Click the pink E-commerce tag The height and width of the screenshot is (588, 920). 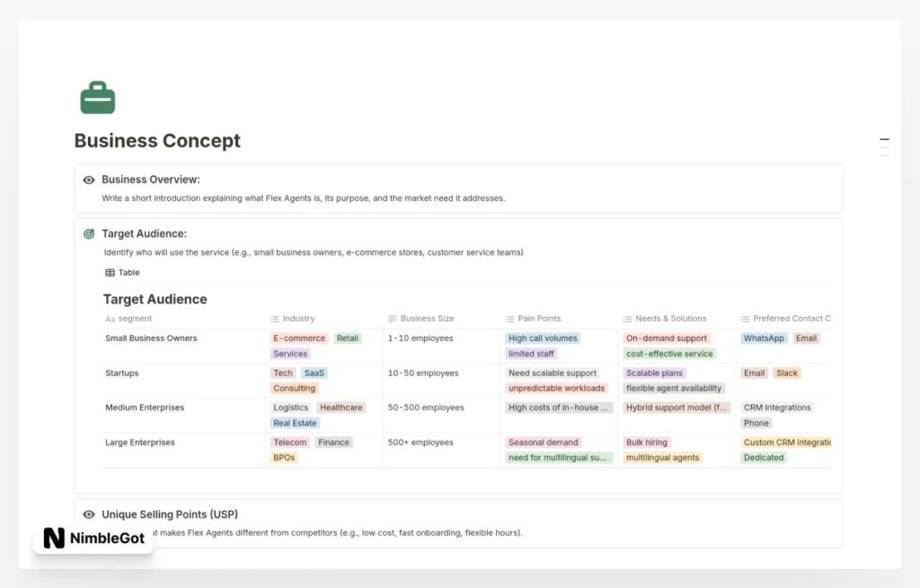(x=299, y=338)
